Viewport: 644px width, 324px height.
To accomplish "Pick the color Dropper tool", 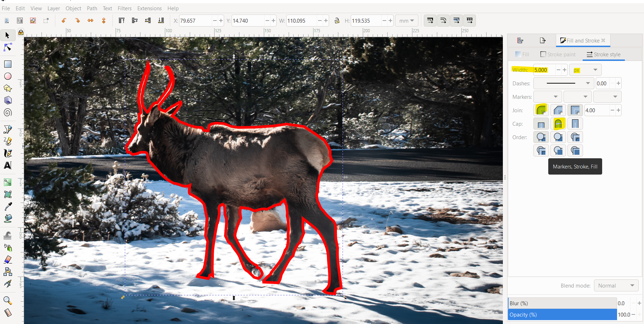I will [x=7, y=206].
